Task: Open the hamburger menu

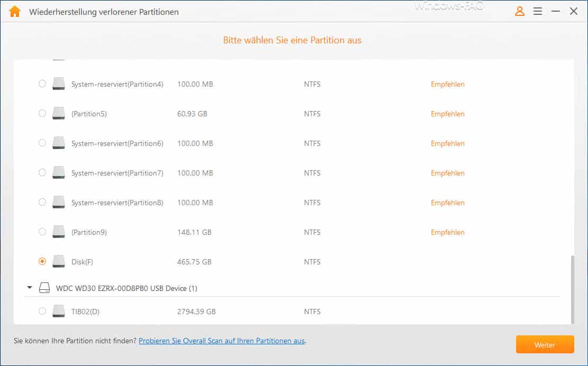Action: pos(537,11)
